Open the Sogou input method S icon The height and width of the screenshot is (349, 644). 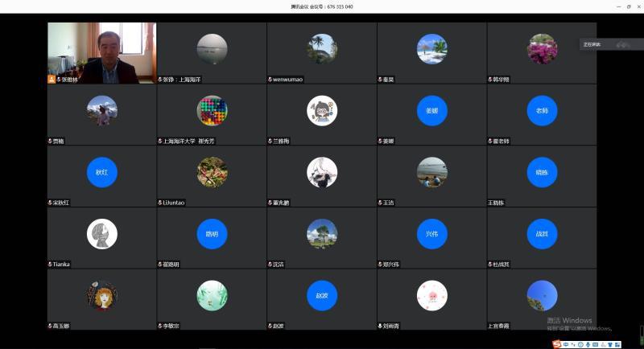click(556, 344)
